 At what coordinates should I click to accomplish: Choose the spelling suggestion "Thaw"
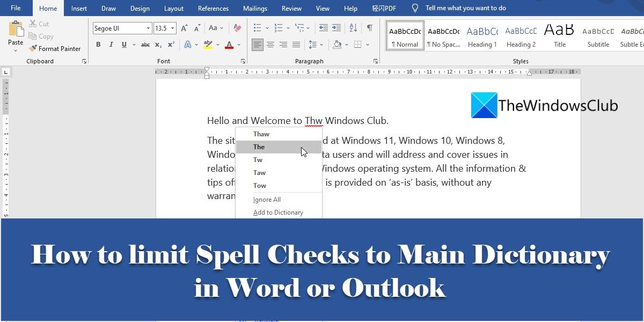(x=279, y=134)
